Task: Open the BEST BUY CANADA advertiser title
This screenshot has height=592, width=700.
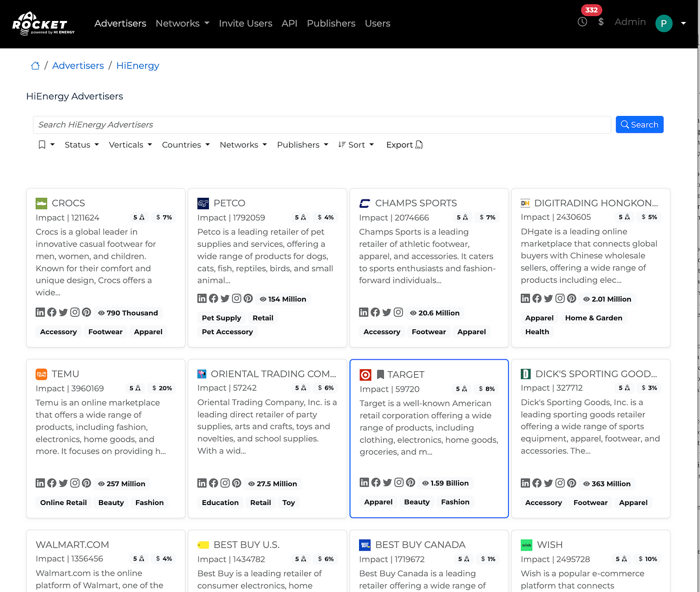Action: [420, 545]
